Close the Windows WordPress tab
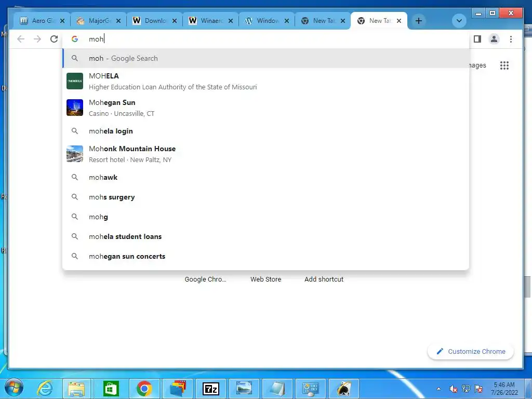This screenshot has height=399, width=532. click(x=287, y=21)
